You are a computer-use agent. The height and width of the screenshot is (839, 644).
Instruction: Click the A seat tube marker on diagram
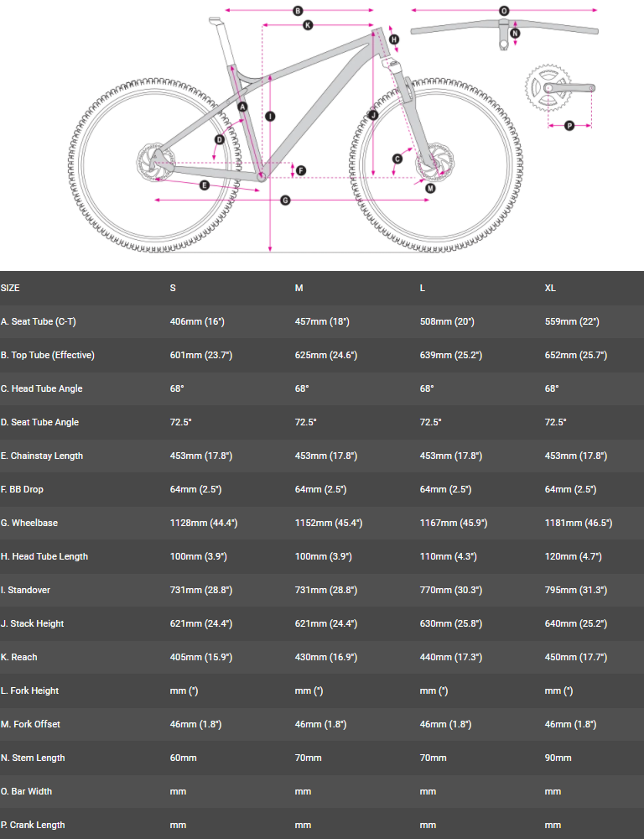242,107
